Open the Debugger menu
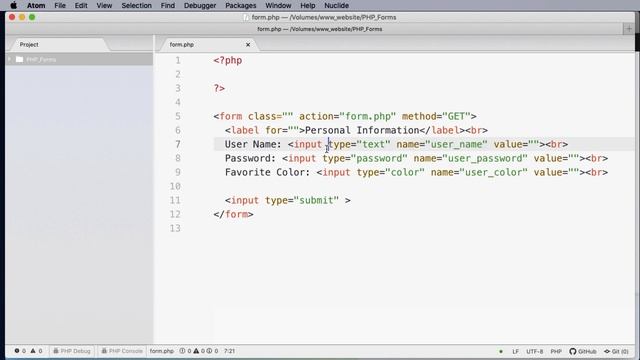This screenshot has width=640, height=360. click(x=200, y=6)
